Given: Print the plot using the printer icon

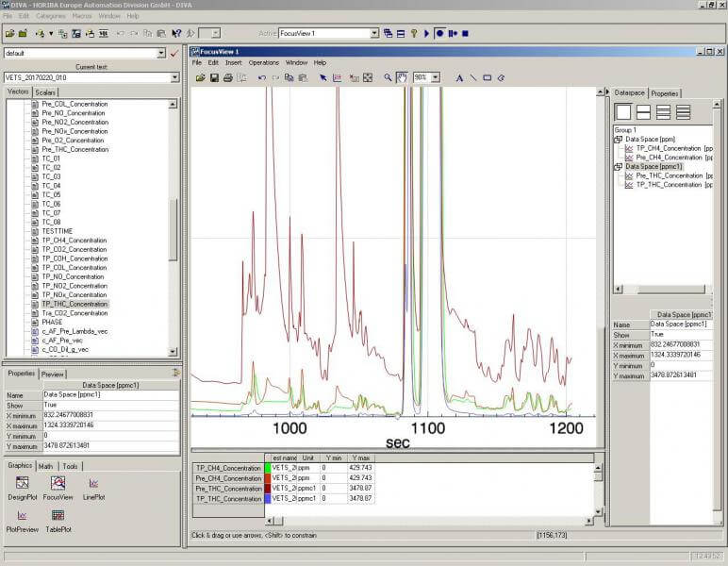Looking at the screenshot, I should point(228,77).
